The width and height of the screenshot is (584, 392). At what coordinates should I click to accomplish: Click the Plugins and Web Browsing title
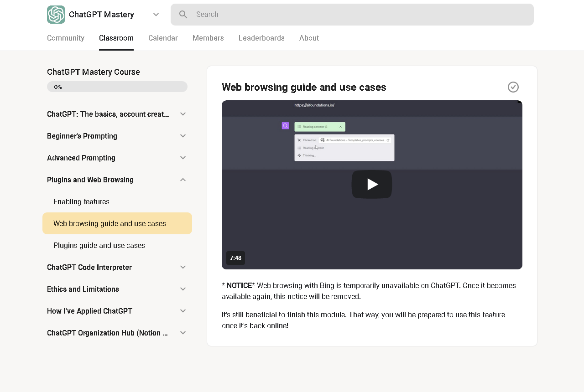[x=90, y=180]
